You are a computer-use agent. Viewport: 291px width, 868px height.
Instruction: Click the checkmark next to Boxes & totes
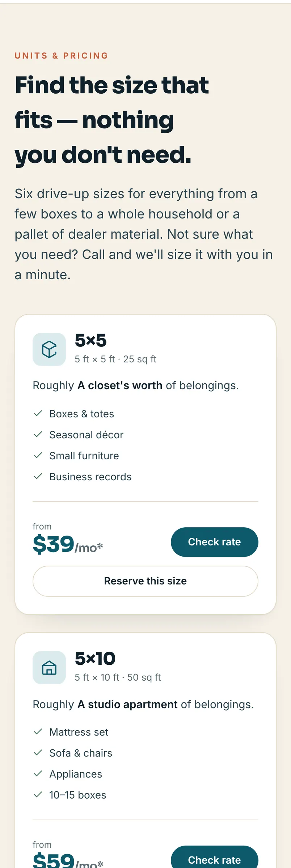pos(38,413)
